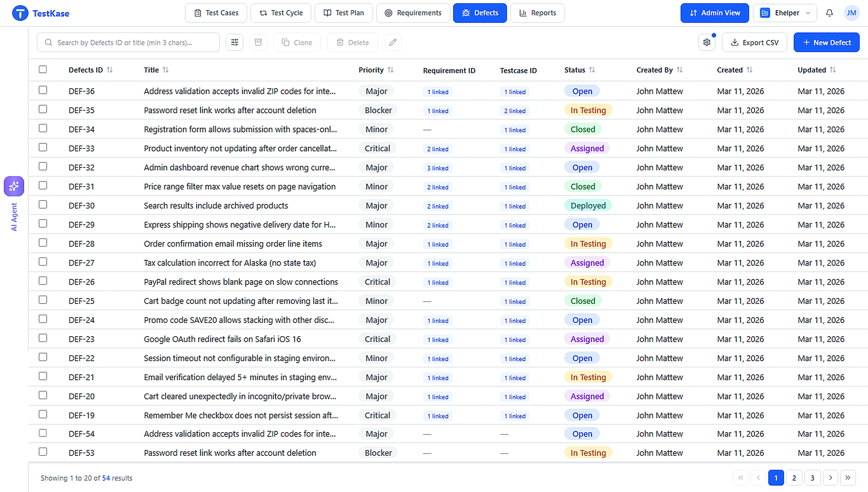Check the checkbox for DEF-35
Viewport: 868px width, 492px height.
(43, 109)
